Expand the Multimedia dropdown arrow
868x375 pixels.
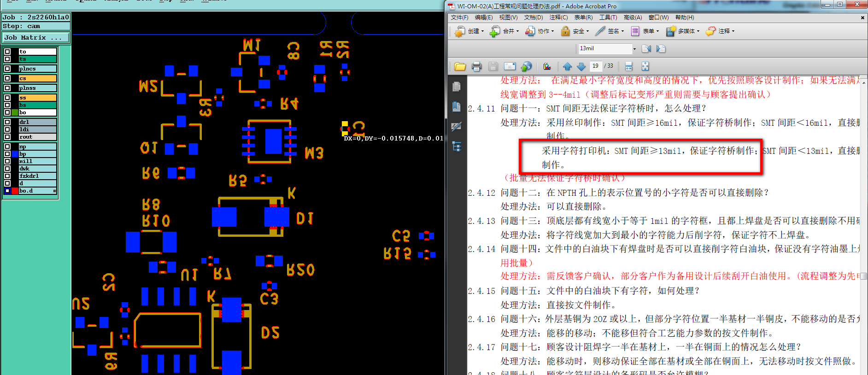698,31
